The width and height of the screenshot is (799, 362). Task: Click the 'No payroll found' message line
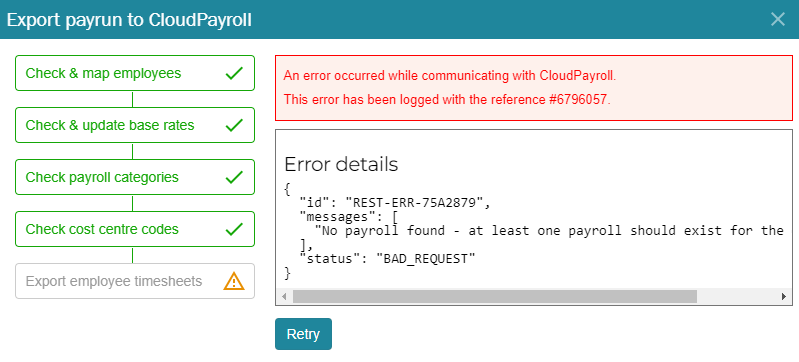549,230
